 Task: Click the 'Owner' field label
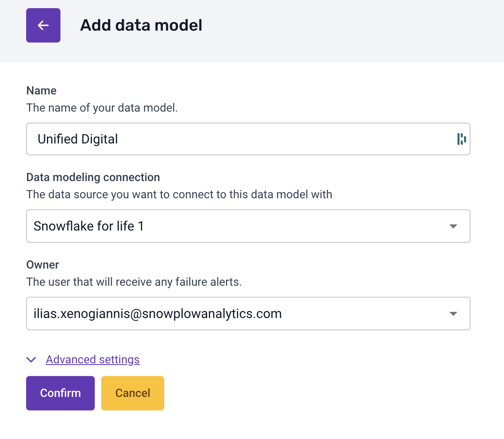point(42,265)
